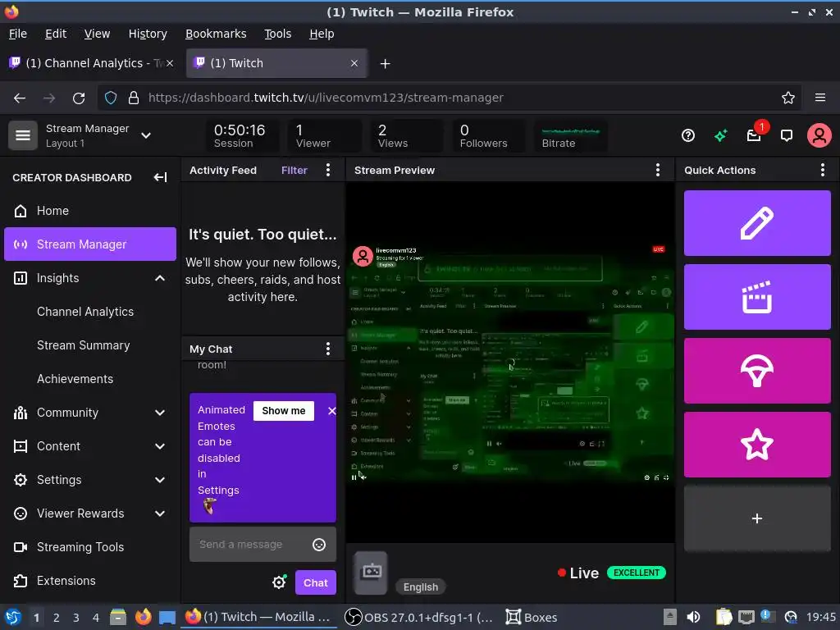Select Stream Manager in sidebar
Viewport: 840px width, 630px height.
[x=90, y=244]
